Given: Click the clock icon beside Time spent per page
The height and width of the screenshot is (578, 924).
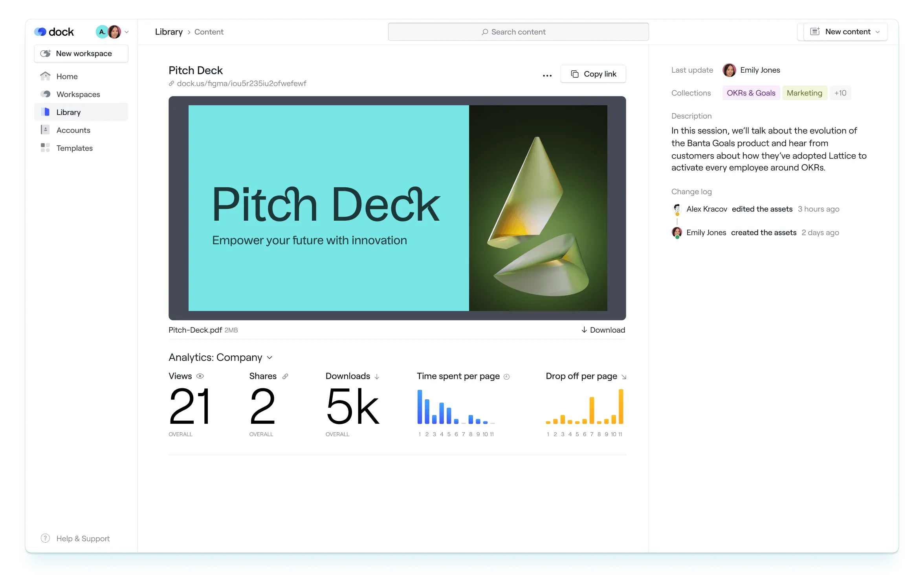Looking at the screenshot, I should (x=507, y=377).
